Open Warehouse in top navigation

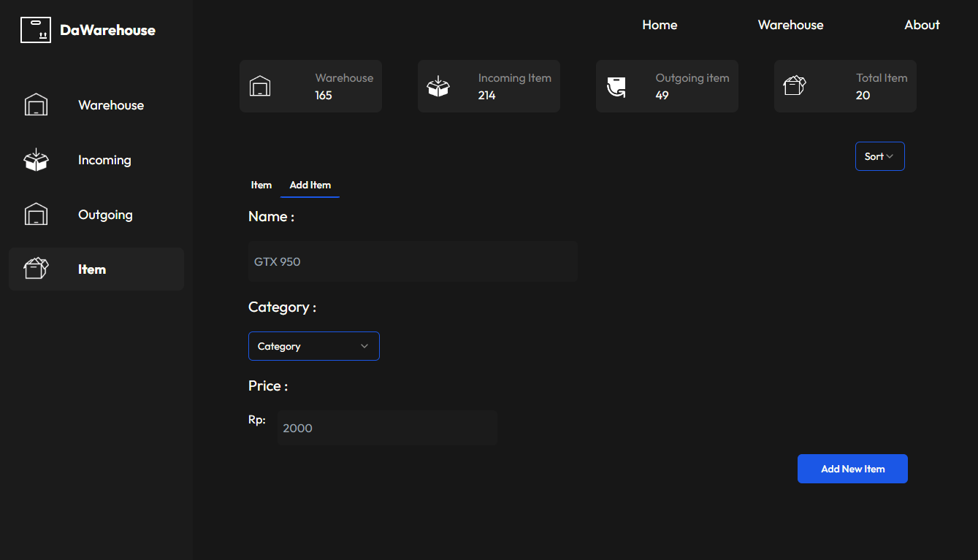(790, 25)
